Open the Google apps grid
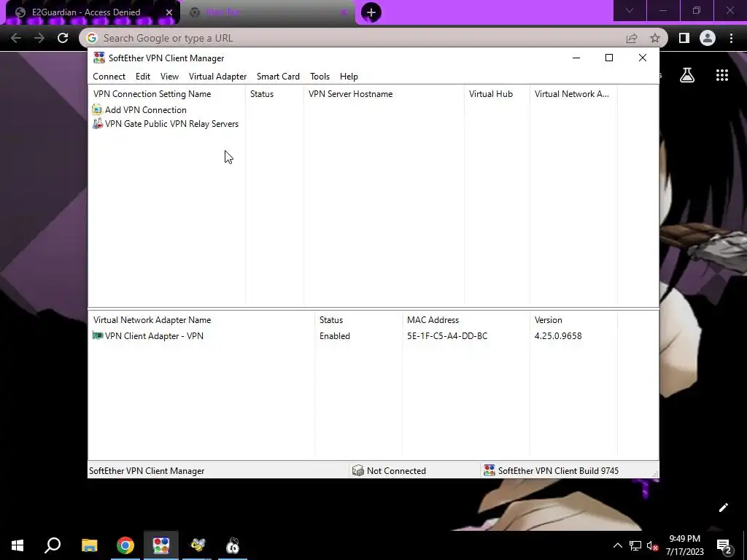This screenshot has height=560, width=747. 722,75
